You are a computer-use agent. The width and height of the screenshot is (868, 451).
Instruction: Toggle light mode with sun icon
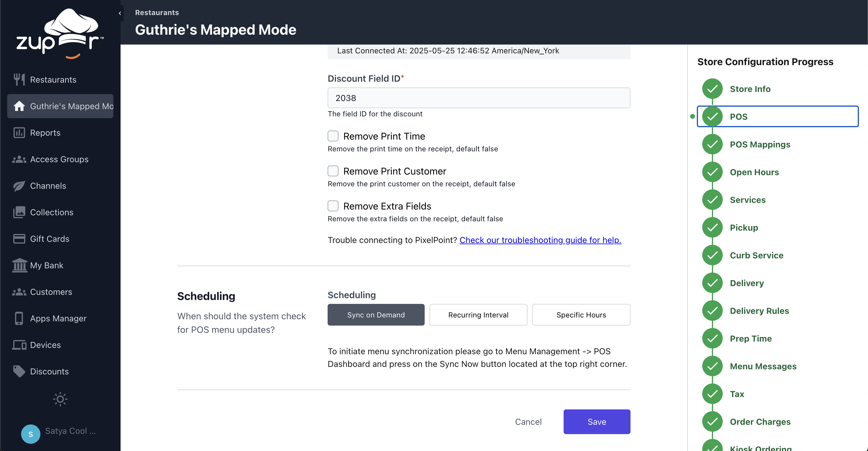tap(60, 399)
